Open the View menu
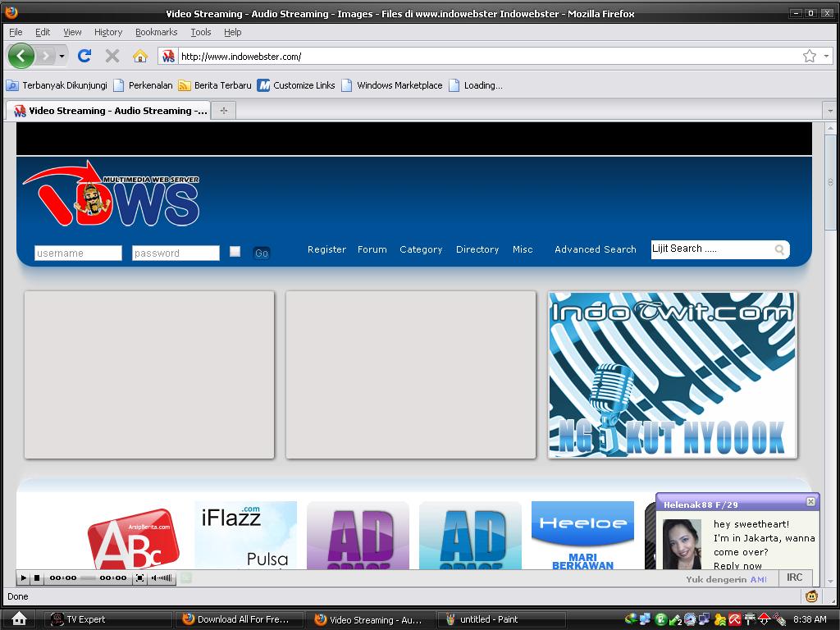 (72, 32)
